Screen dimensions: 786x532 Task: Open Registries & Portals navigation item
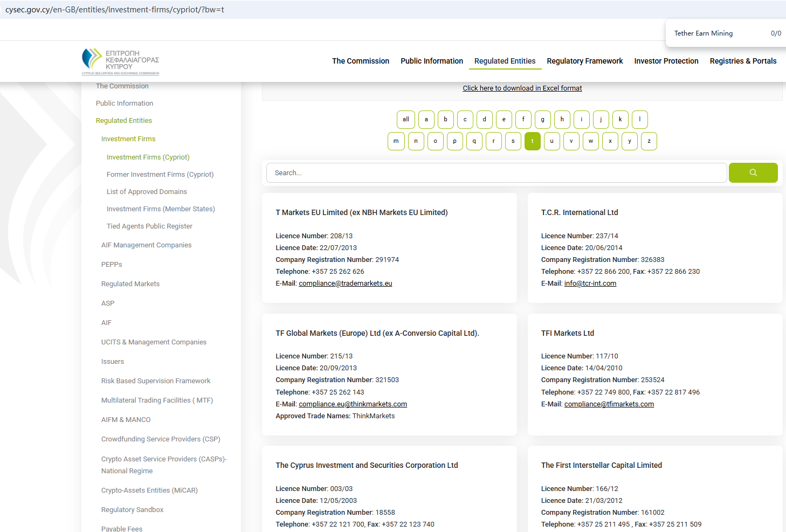pyautogui.click(x=742, y=61)
